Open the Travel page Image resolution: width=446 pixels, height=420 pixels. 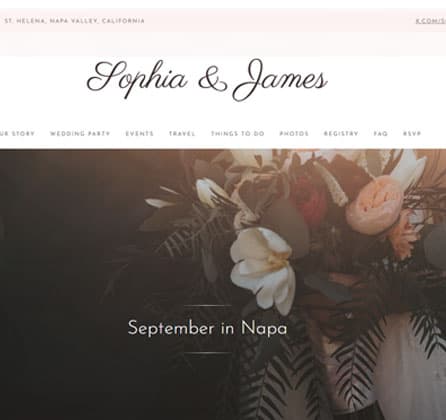[182, 134]
